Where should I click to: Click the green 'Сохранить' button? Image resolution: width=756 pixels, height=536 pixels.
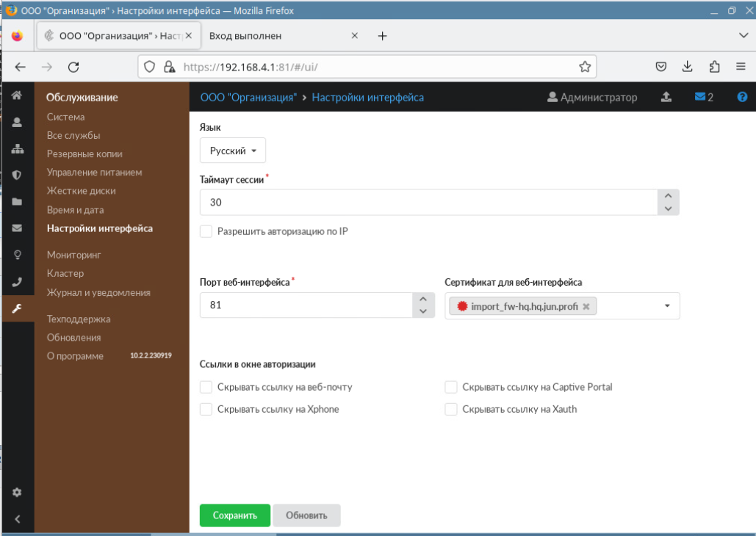point(235,515)
